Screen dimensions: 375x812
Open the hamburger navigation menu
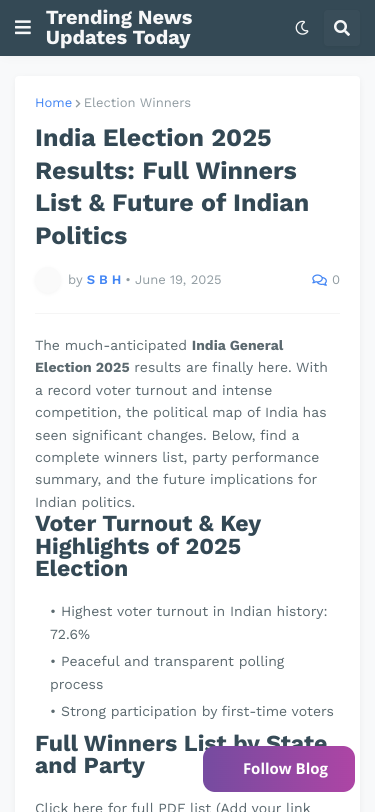coord(23,27)
